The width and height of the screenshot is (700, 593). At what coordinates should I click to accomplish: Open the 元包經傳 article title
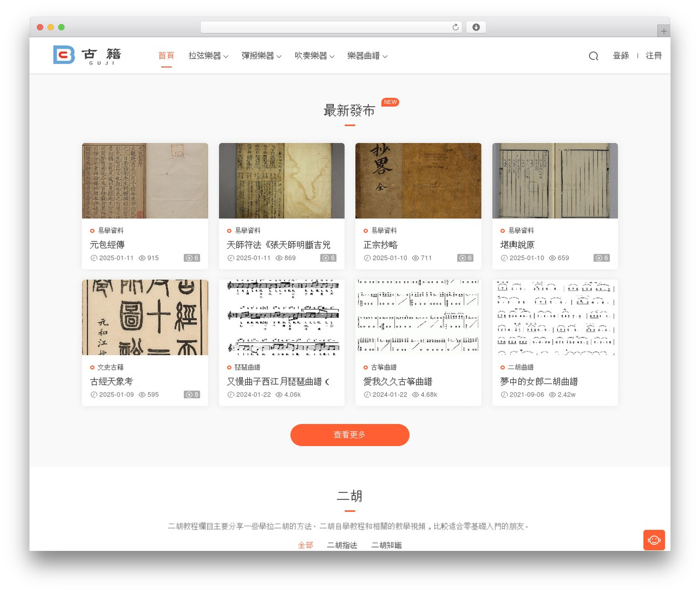107,245
